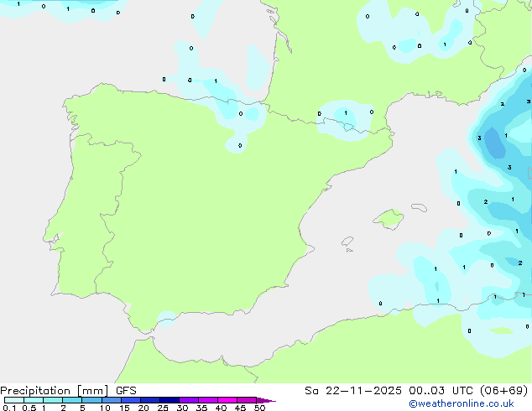
Task: Click the 5–10 mm legend color swatch
Action: tap(91, 400)
